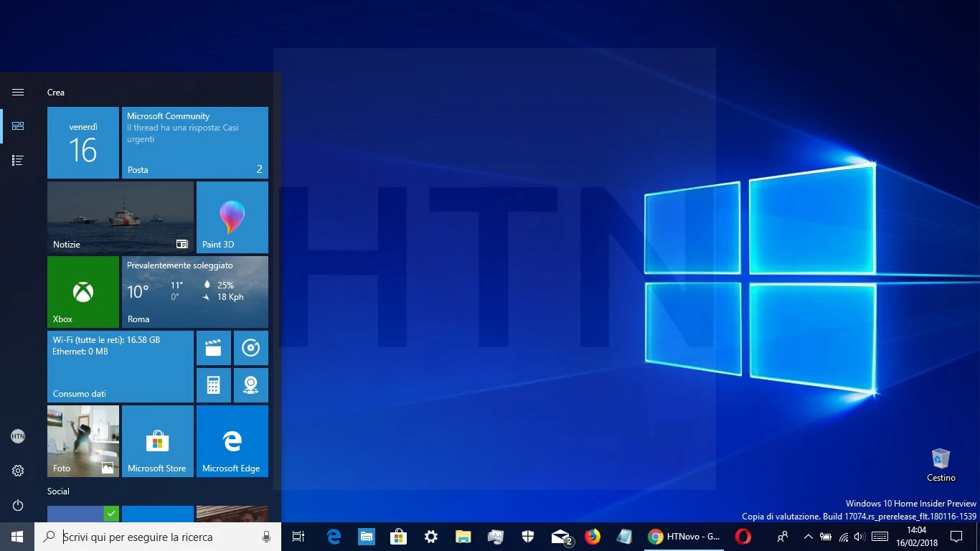980x551 pixels.
Task: Open Opera from the taskbar
Action: click(743, 537)
